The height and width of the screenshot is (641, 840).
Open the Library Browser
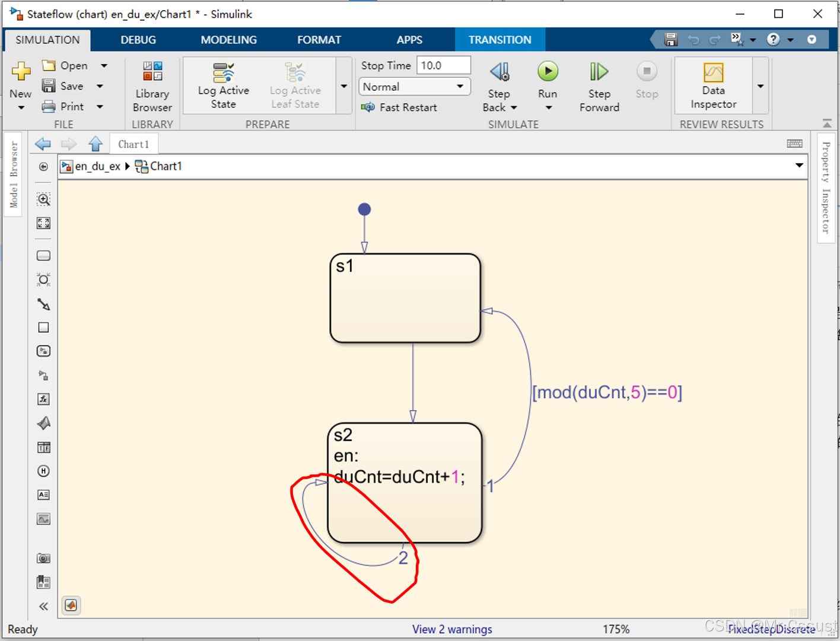(x=152, y=87)
